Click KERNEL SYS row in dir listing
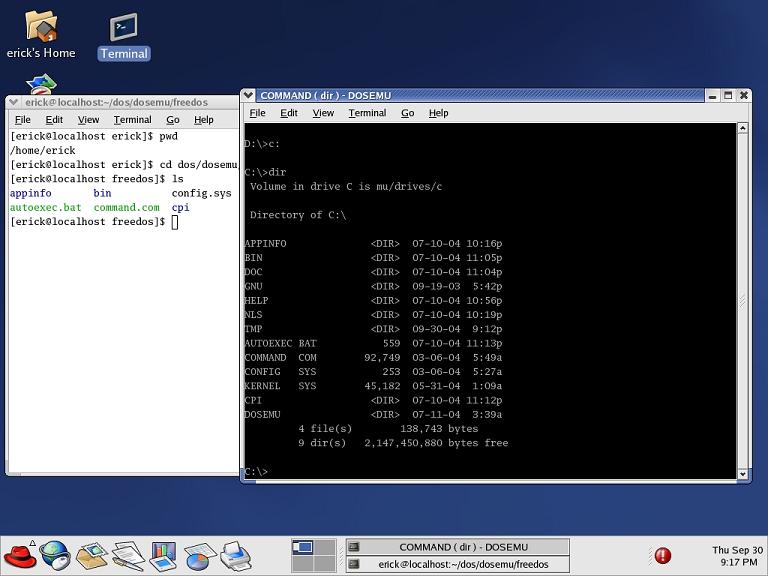Screen dimensions: 768x576 373,386
